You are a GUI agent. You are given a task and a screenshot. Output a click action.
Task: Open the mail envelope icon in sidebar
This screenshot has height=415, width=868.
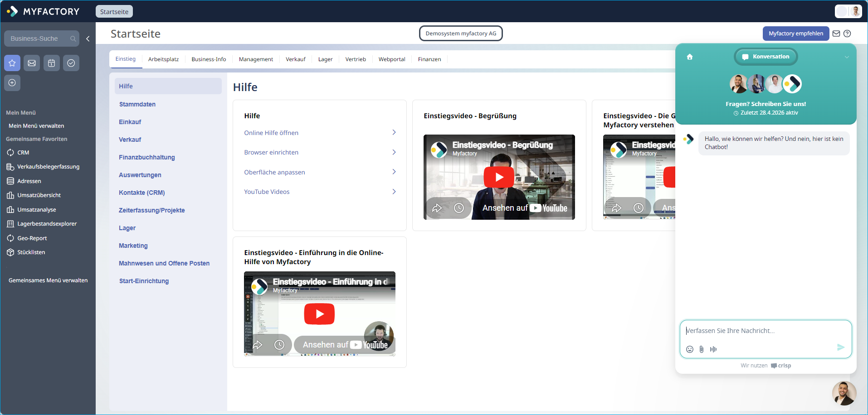click(x=32, y=63)
